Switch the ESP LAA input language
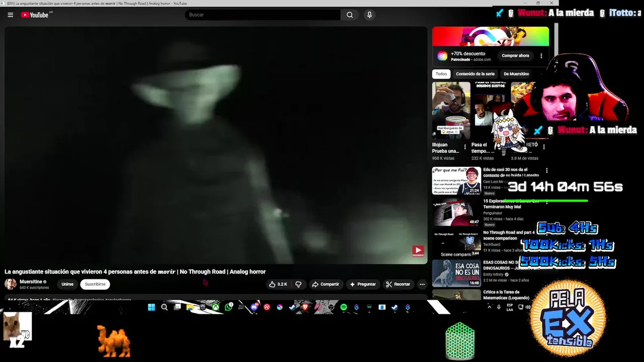 coord(510,307)
